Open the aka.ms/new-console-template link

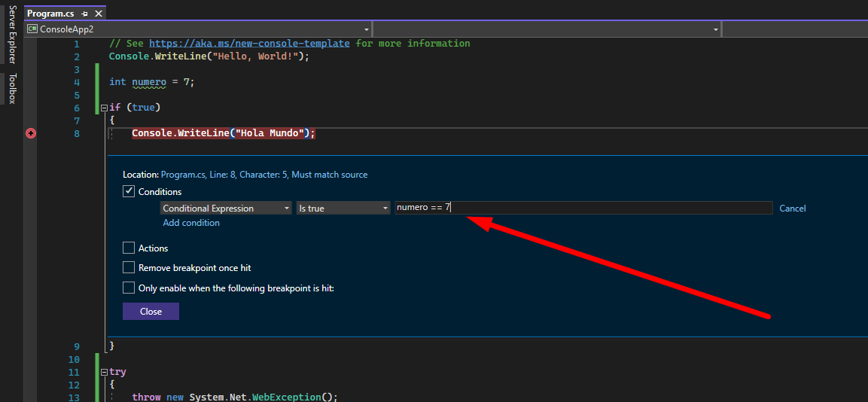click(249, 44)
